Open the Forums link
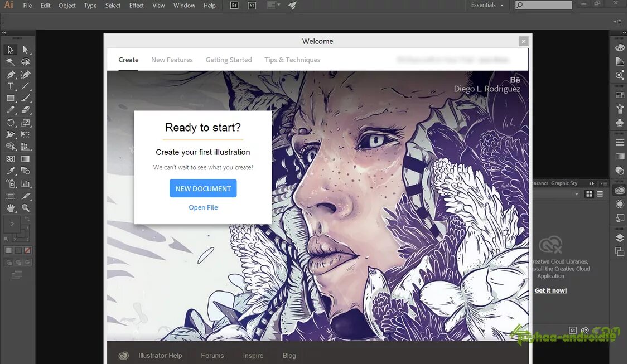The width and height of the screenshot is (628, 364). point(212,355)
